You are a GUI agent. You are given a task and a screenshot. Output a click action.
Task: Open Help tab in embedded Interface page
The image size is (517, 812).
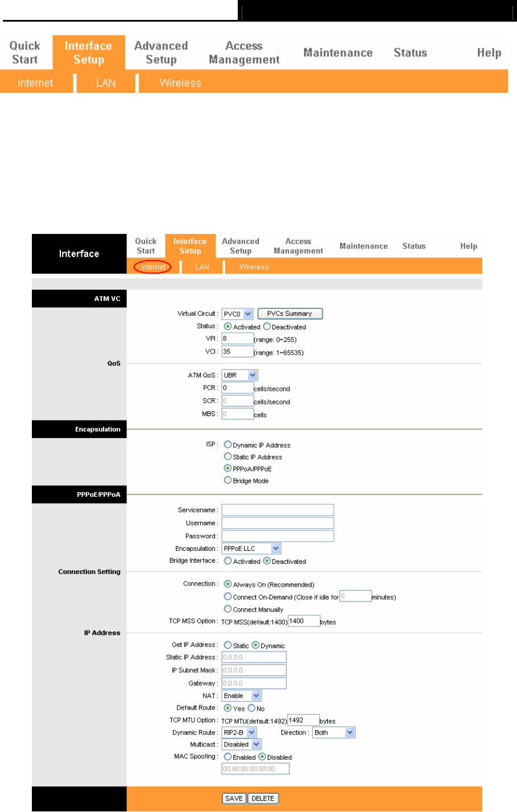[x=469, y=246]
